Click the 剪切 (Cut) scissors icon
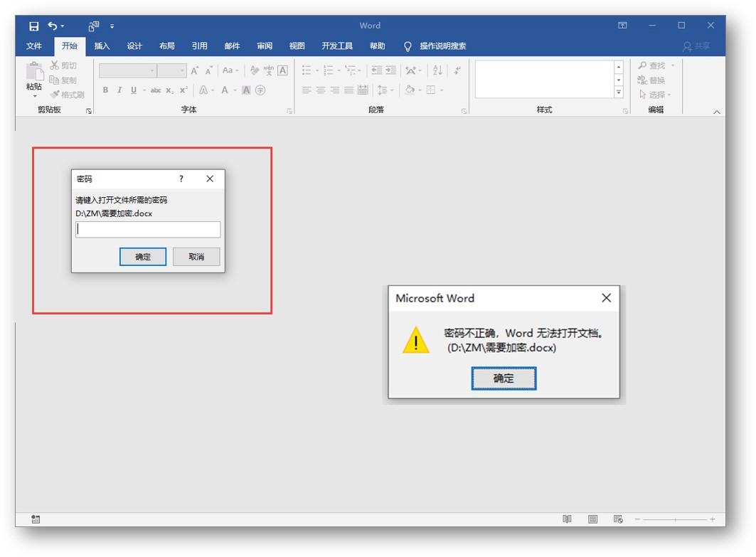The width and height of the screenshot is (756, 557). (54, 64)
